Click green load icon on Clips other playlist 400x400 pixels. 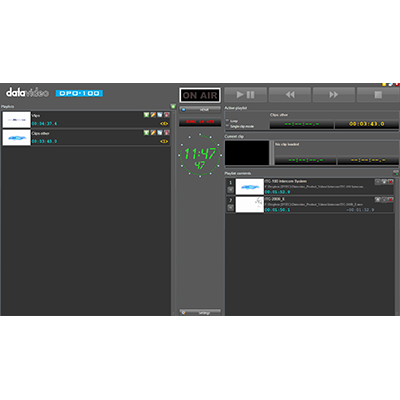[146, 133]
